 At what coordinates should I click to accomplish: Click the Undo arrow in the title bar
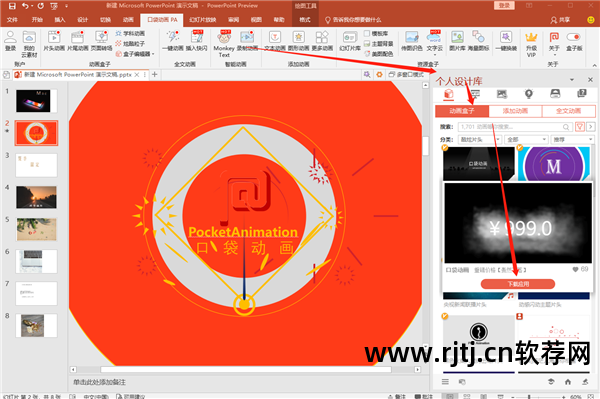coord(25,6)
